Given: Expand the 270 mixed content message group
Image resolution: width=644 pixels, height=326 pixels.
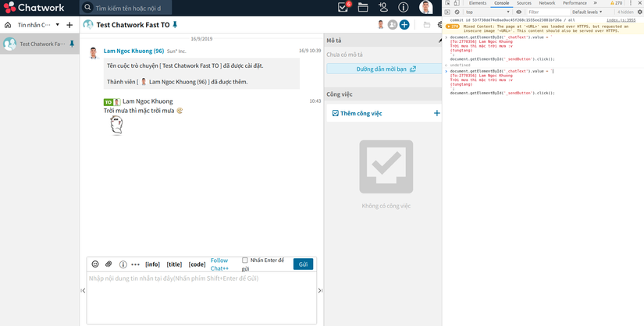Looking at the screenshot, I should tap(453, 27).
